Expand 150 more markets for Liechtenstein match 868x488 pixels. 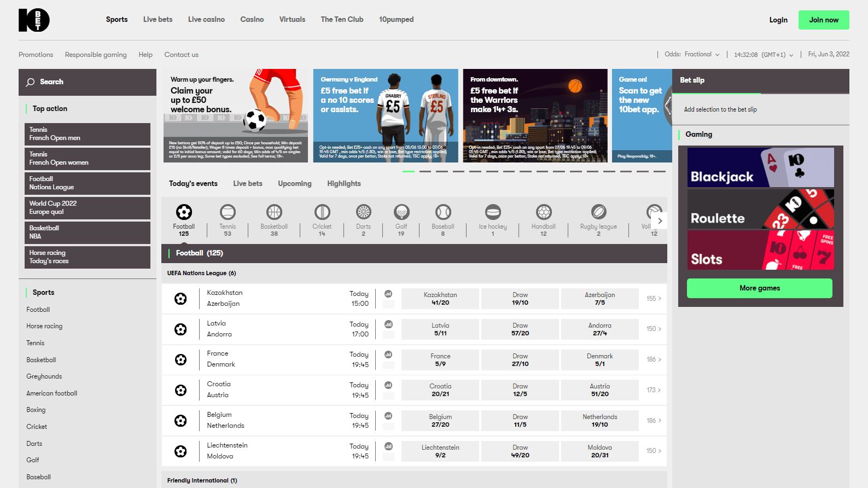pyautogui.click(x=654, y=451)
